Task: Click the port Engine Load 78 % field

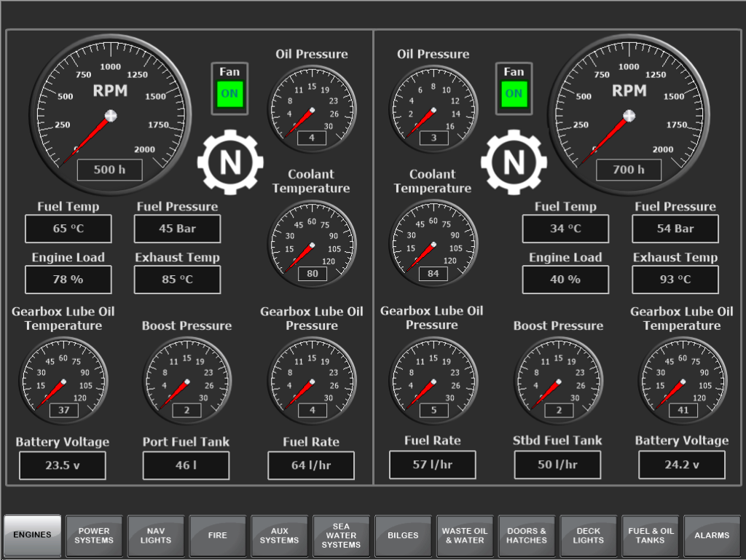Action: tap(68, 280)
